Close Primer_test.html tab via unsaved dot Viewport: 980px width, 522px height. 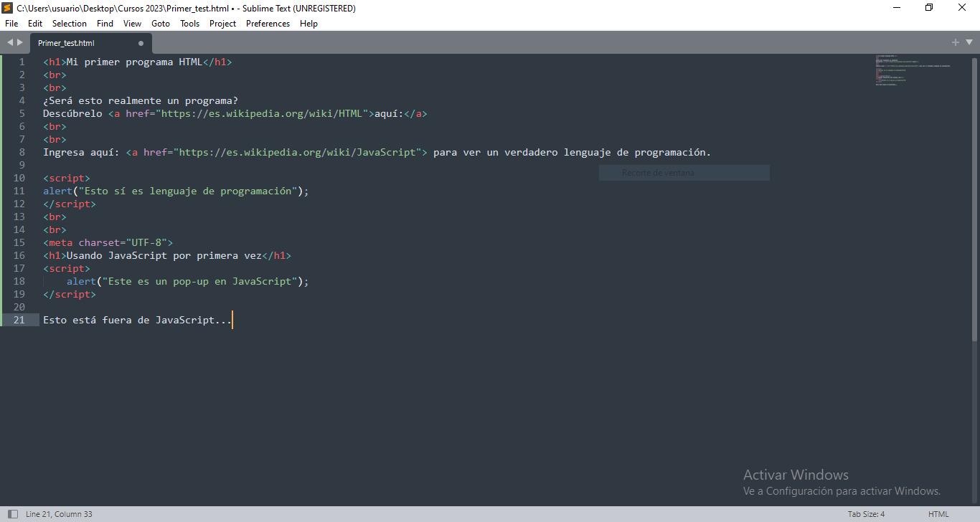(x=141, y=43)
